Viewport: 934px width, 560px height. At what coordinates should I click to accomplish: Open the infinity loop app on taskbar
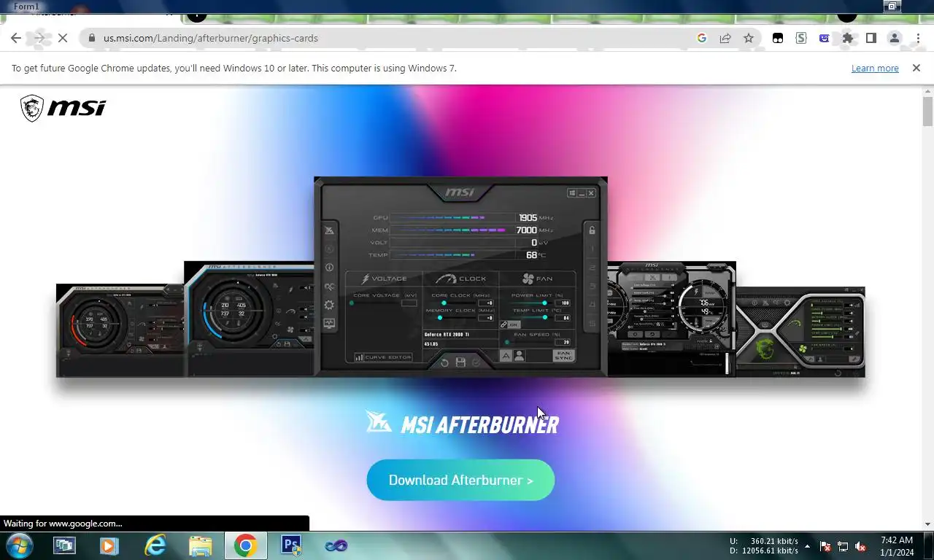tap(336, 545)
